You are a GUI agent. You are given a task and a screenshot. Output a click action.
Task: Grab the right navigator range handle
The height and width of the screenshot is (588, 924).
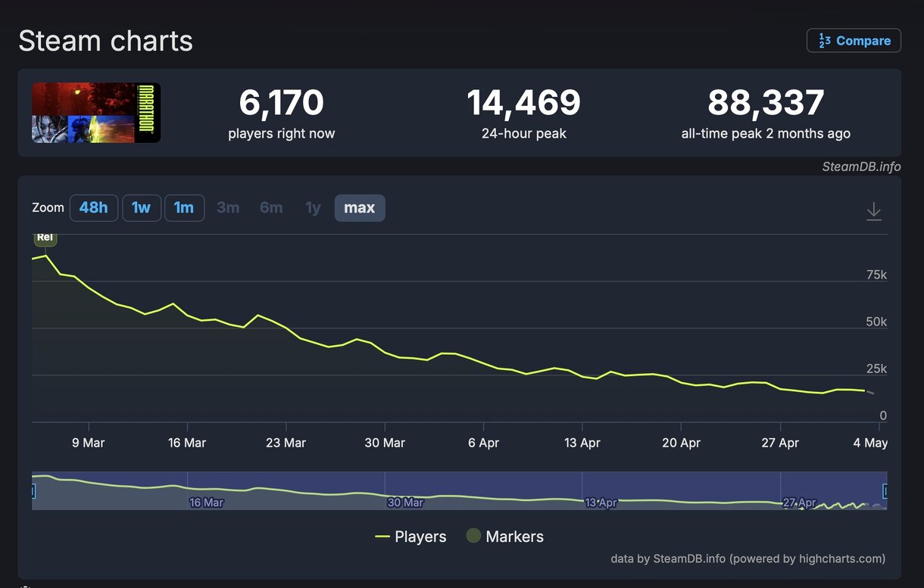tap(885, 492)
